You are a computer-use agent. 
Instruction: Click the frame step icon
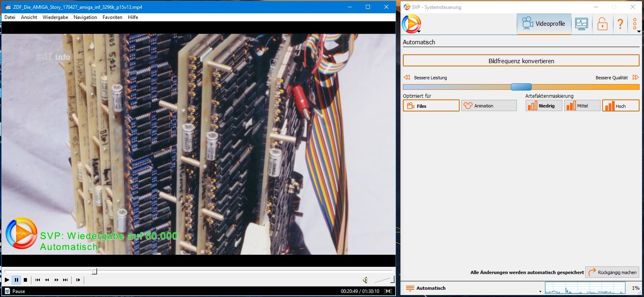[x=78, y=280]
